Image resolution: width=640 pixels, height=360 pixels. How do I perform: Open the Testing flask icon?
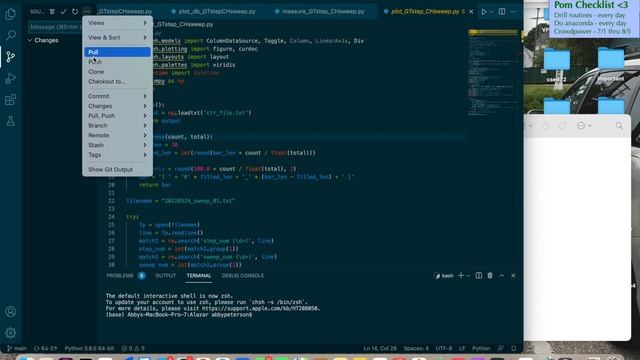point(11,121)
